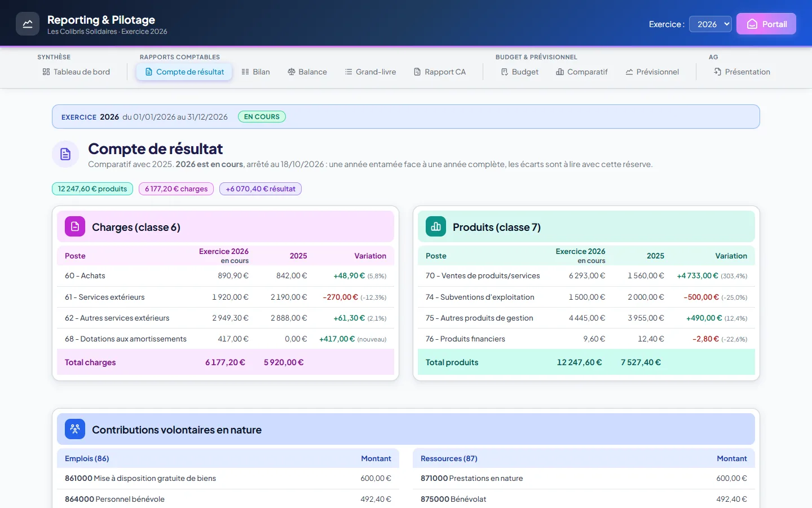
Task: Click the Grand-livre lines icon
Action: 348,72
